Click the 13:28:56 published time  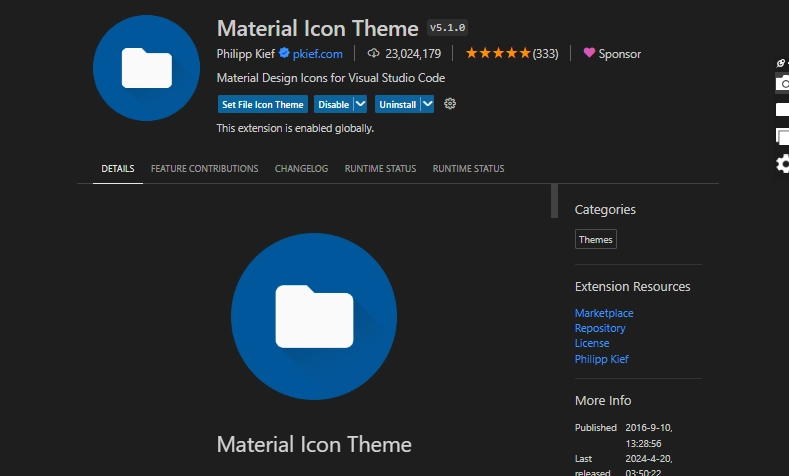[643, 444]
